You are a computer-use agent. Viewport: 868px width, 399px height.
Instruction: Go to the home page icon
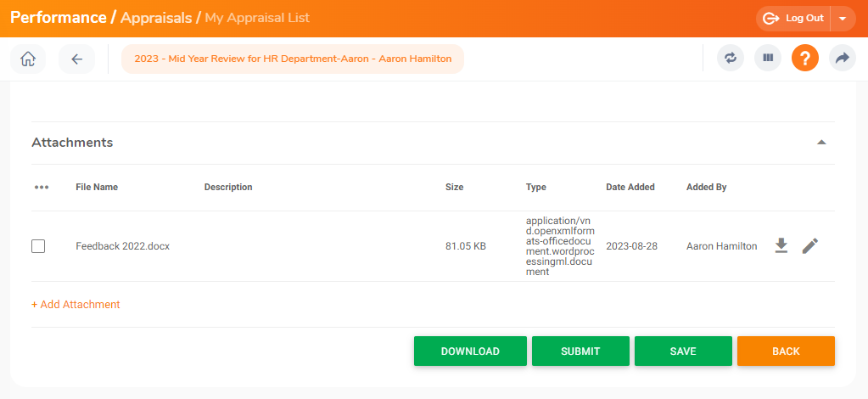tap(28, 59)
